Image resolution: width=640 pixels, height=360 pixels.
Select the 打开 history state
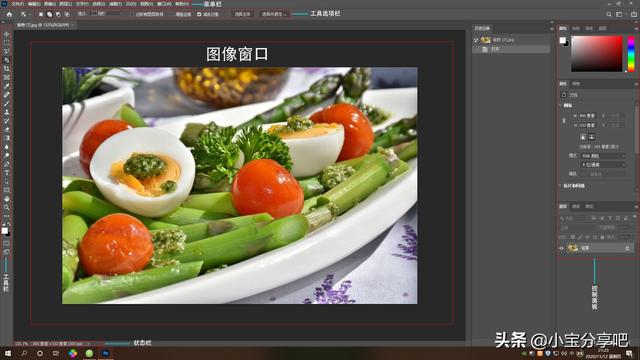click(511, 49)
